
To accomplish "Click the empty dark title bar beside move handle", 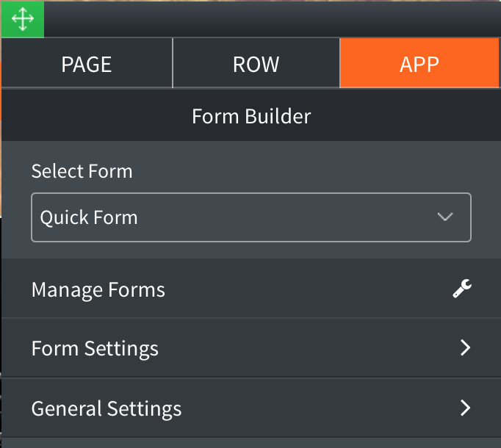I will coord(273,19).
